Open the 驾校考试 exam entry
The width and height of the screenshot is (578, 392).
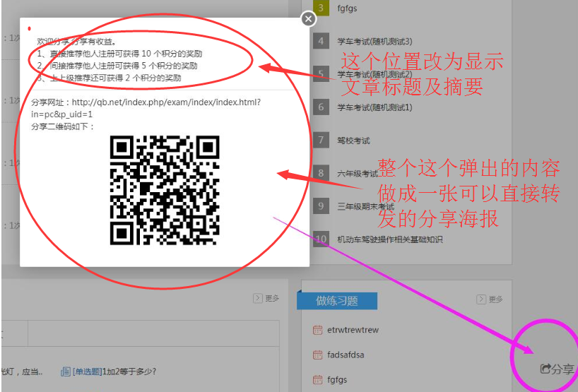pos(353,141)
